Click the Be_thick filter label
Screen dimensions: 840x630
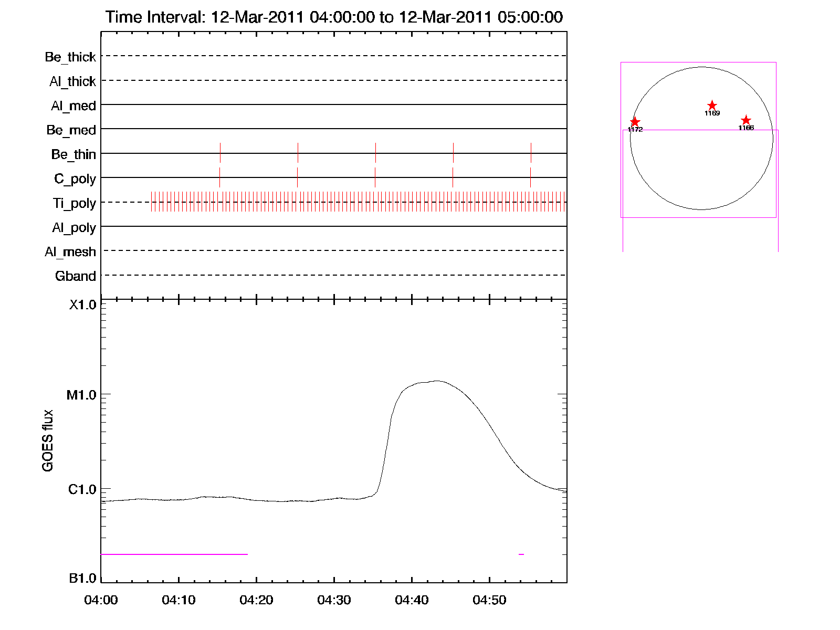point(70,57)
